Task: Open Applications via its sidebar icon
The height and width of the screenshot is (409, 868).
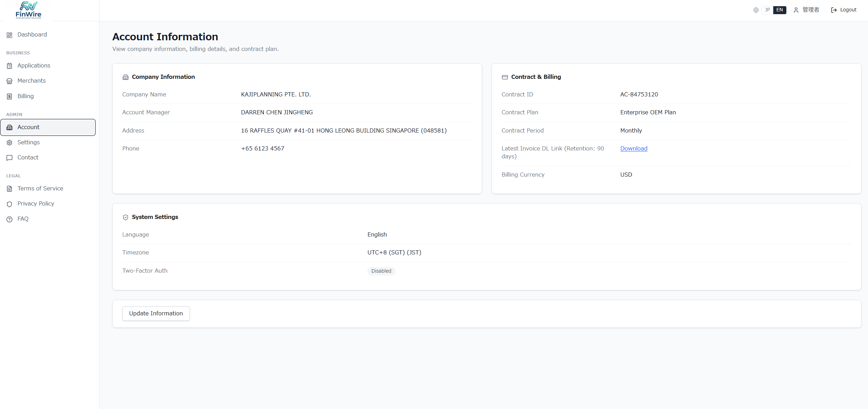Action: pos(9,66)
